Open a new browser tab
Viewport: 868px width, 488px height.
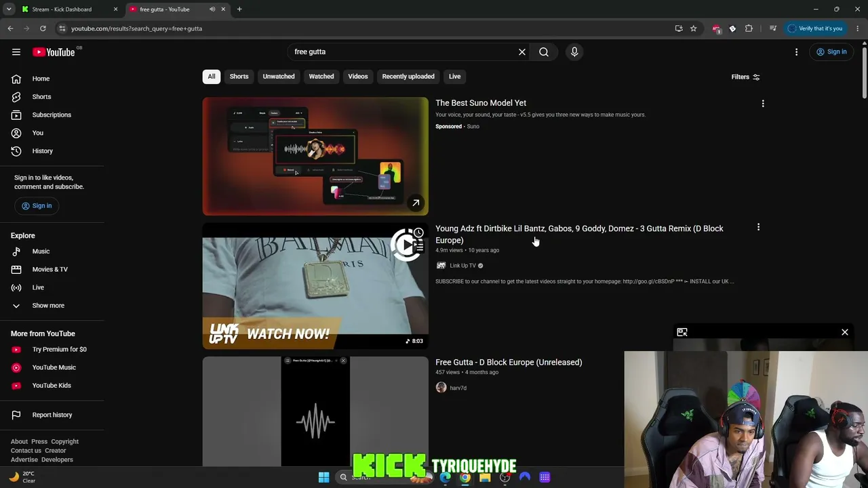coord(239,9)
